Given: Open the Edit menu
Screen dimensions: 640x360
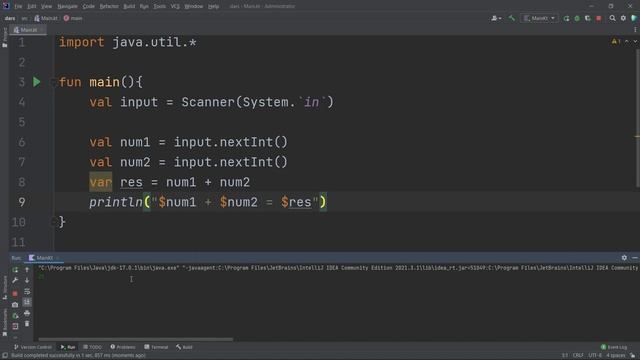Looking at the screenshot, I should (x=31, y=6).
